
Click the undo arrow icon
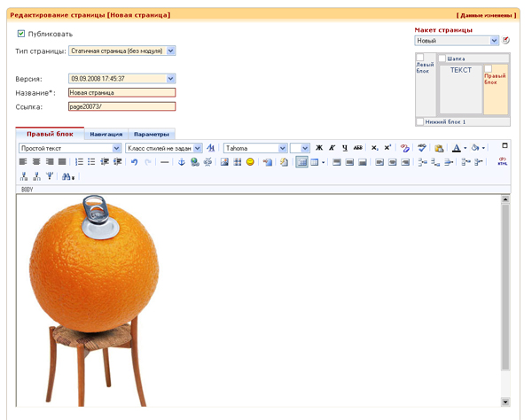[134, 162]
